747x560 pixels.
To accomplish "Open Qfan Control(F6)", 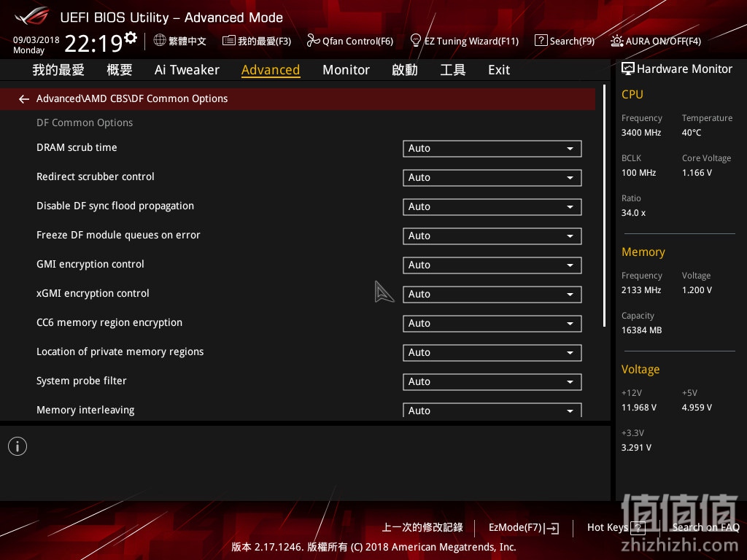I will [x=350, y=41].
